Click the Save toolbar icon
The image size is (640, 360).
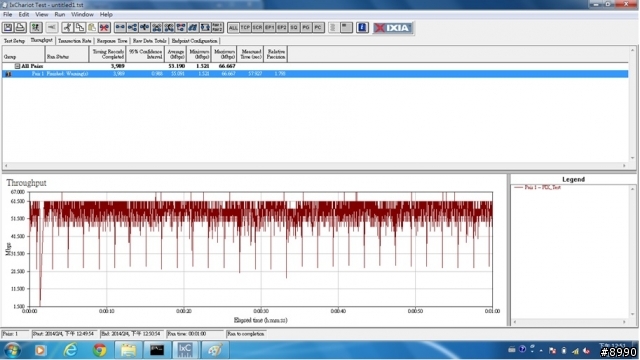click(8, 27)
